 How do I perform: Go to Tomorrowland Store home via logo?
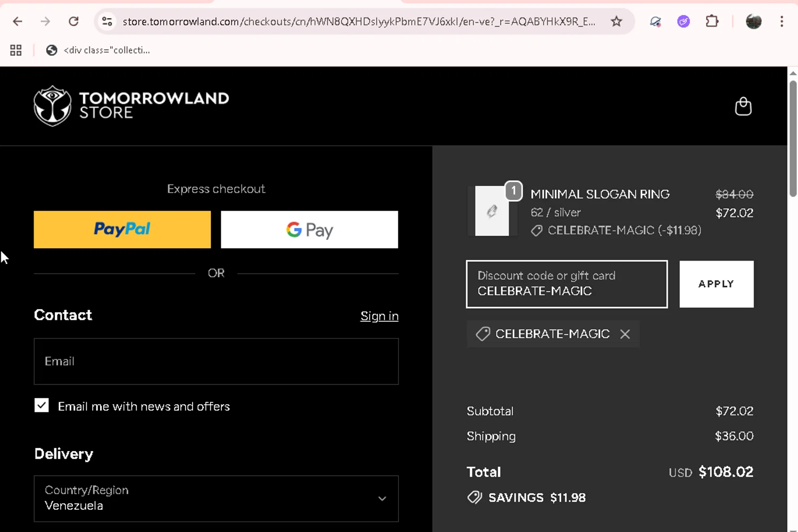pyautogui.click(x=131, y=105)
